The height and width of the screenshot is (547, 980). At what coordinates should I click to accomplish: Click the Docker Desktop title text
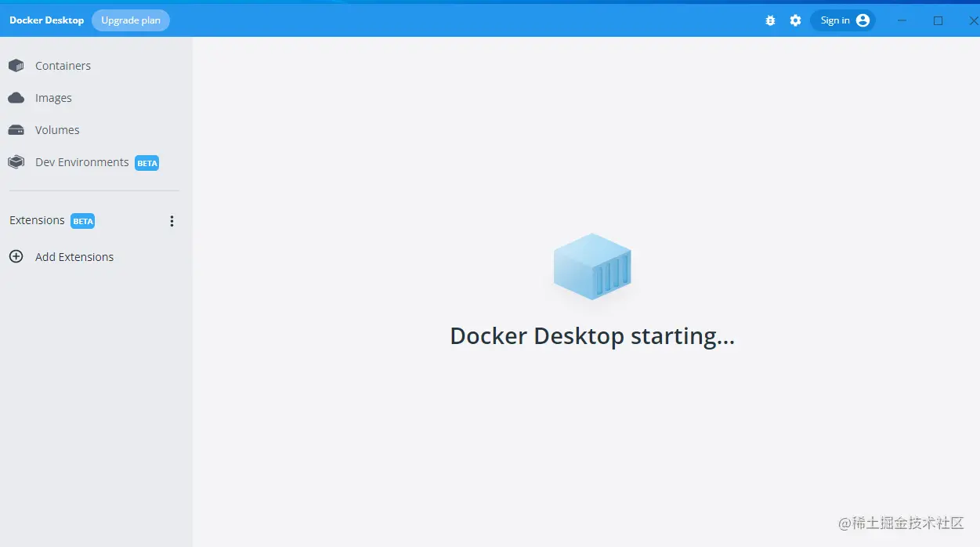tap(46, 20)
